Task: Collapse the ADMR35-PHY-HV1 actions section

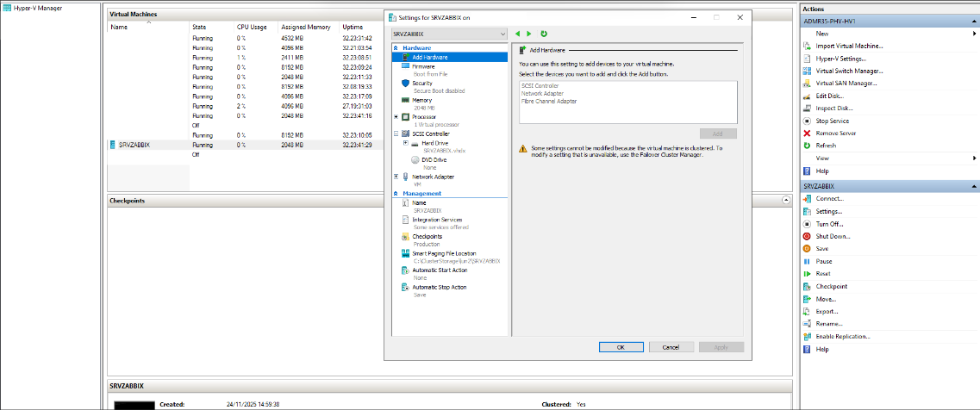Action: [974, 21]
